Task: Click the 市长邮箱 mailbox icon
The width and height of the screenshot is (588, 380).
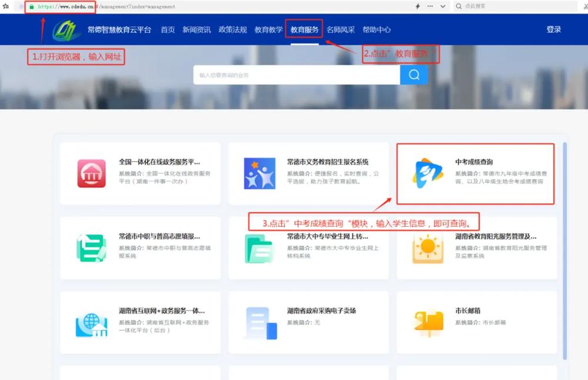Action: 428,323
